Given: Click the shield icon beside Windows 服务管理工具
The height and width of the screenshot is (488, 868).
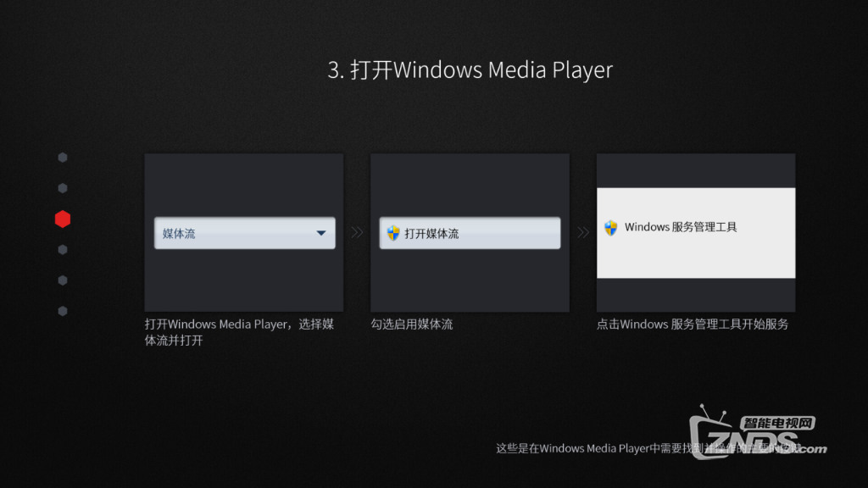Looking at the screenshot, I should 610,227.
